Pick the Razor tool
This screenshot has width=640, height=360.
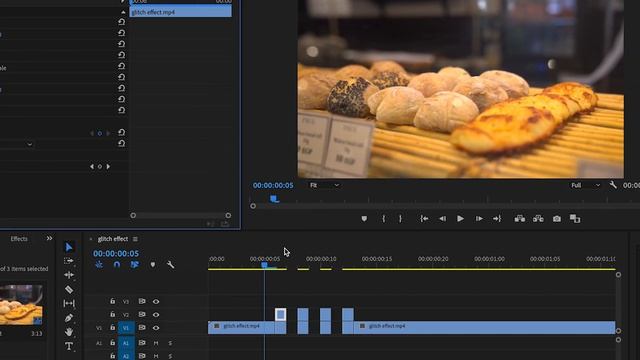click(x=69, y=289)
